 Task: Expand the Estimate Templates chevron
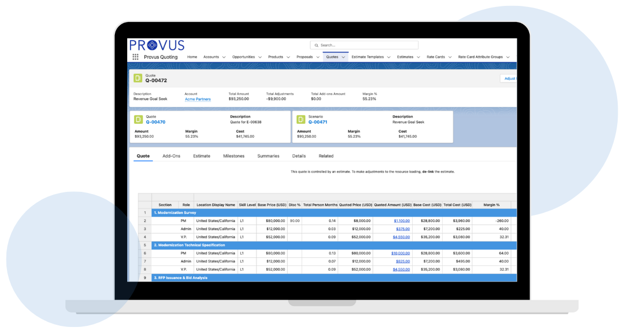coord(389,57)
